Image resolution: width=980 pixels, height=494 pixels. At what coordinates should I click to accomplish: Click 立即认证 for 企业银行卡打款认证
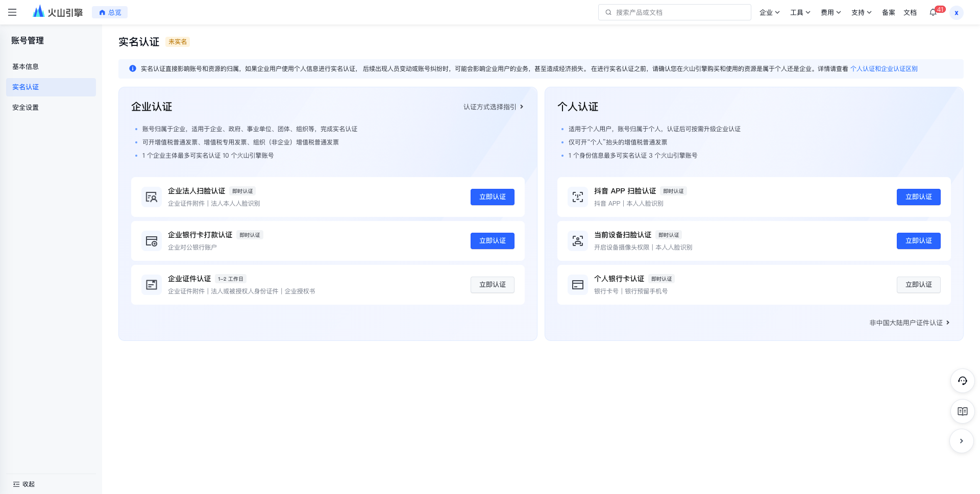click(493, 241)
